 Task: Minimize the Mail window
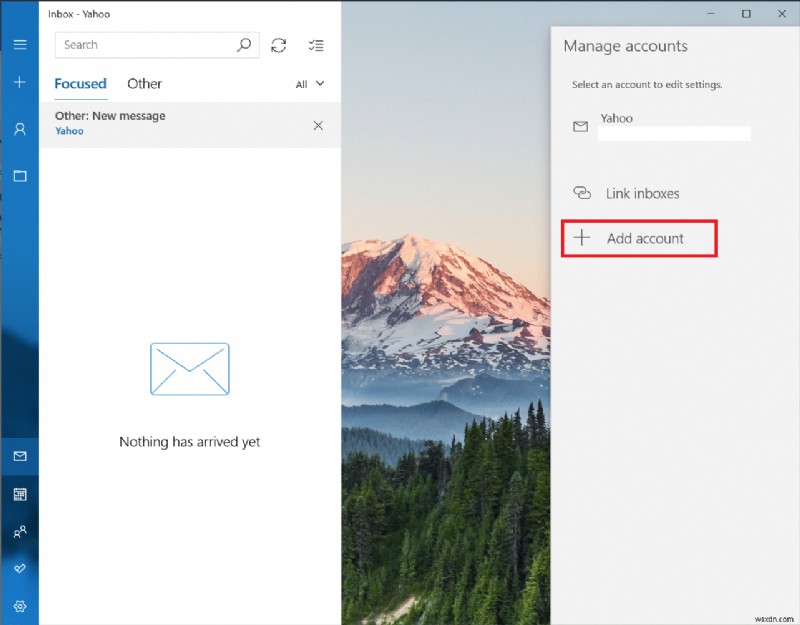pos(711,14)
